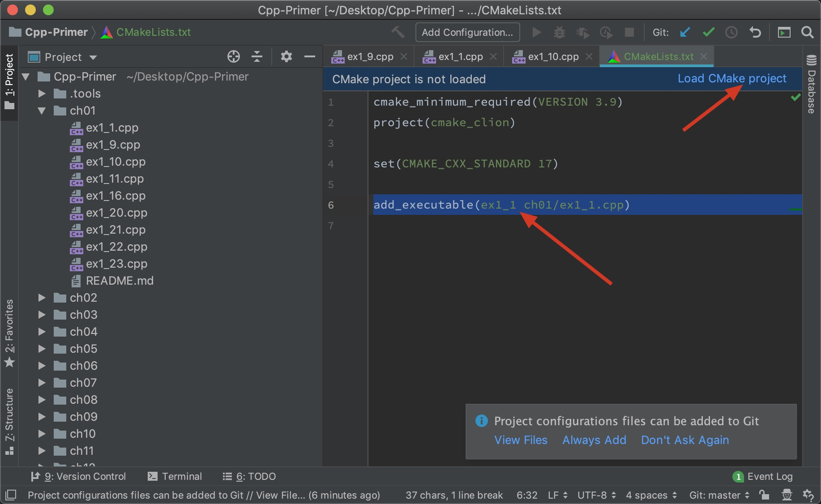Viewport: 821px width, 504px height.
Task: Close the ex1_10.cpp tab
Action: (589, 56)
